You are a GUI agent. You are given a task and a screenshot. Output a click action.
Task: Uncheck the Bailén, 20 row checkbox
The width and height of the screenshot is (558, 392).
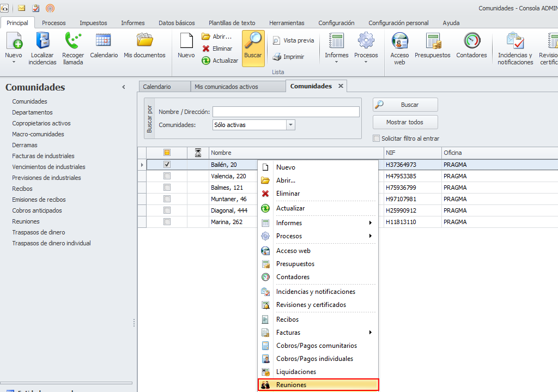point(167,165)
